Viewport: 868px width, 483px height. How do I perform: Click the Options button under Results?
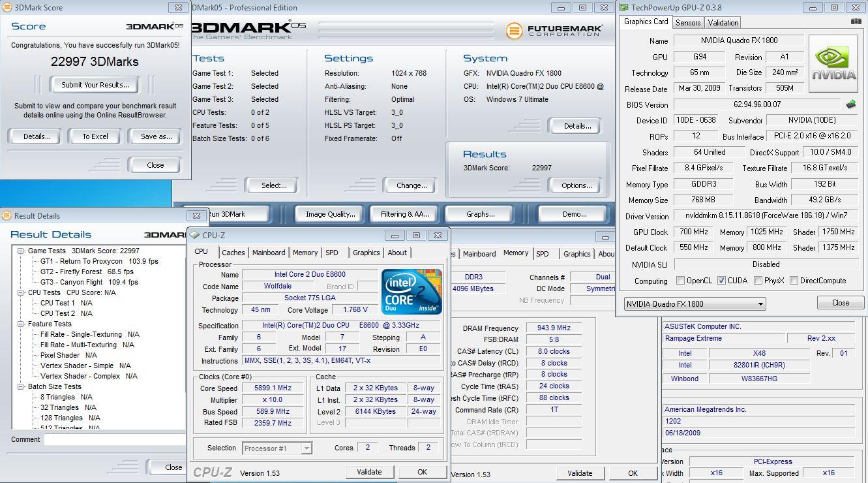576,185
